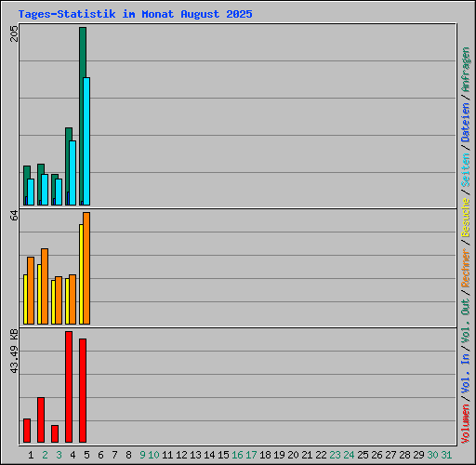Click the Volumen legend label
Image resolution: width=476 pixels, height=465 pixels.
point(466,424)
